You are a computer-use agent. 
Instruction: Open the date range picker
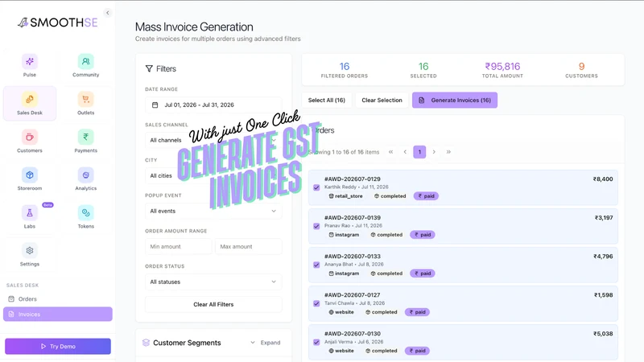click(213, 105)
